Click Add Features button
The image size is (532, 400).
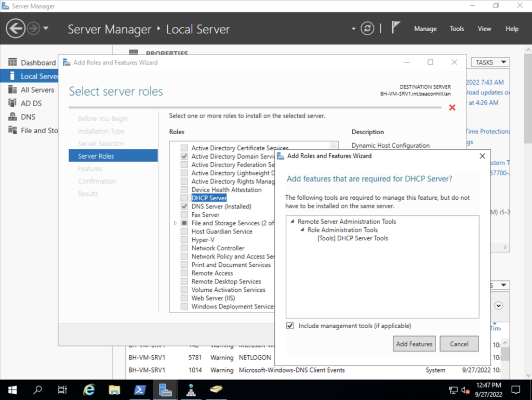(x=414, y=344)
